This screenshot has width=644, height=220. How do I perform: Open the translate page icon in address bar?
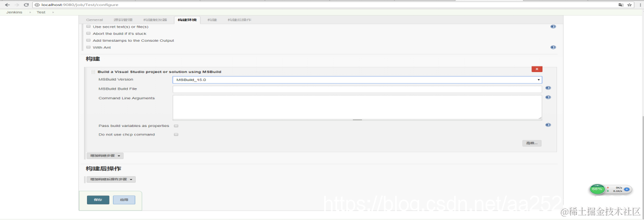click(x=621, y=5)
